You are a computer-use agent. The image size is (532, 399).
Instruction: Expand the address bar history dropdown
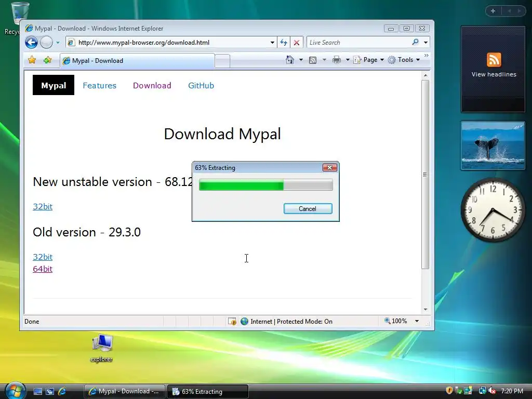pyautogui.click(x=272, y=43)
